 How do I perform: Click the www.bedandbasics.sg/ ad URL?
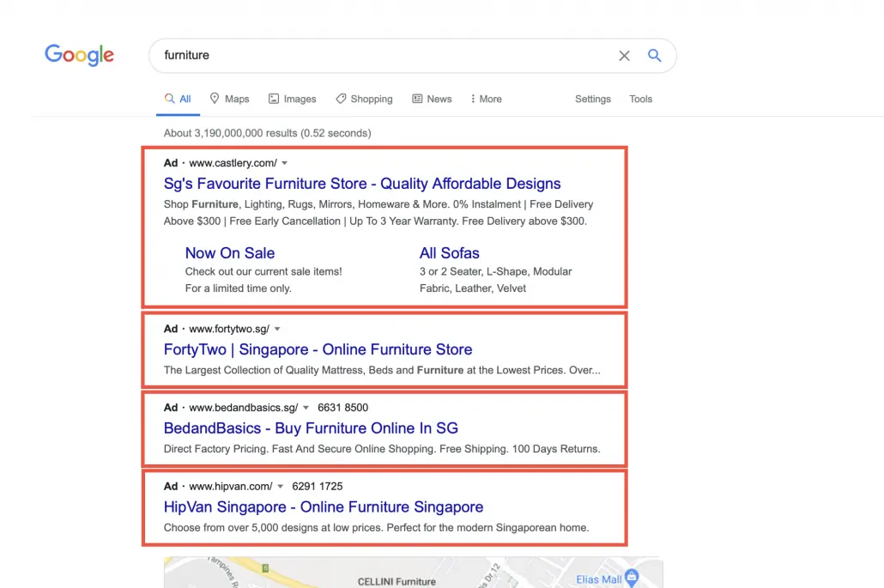pyautogui.click(x=244, y=408)
